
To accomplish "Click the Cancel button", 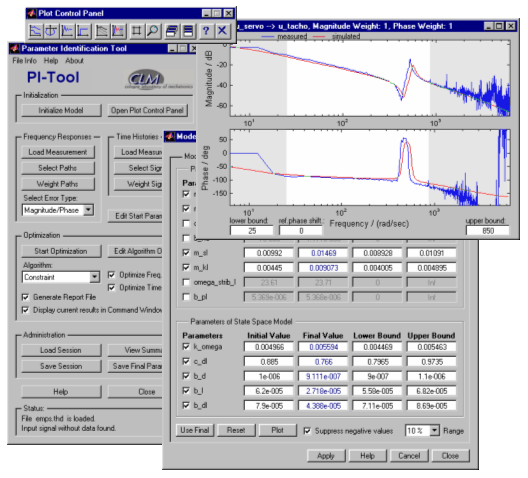I will pyautogui.click(x=409, y=456).
